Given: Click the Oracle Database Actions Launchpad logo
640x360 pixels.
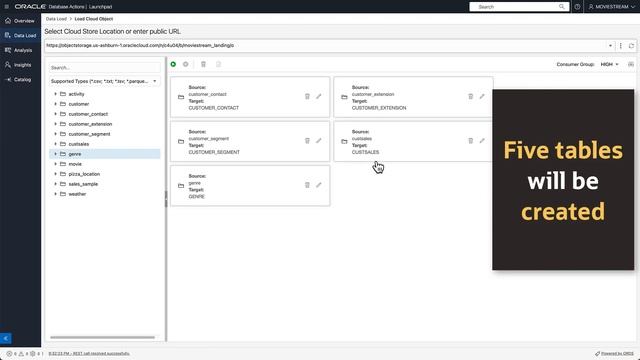Looking at the screenshot, I should click(x=63, y=7).
